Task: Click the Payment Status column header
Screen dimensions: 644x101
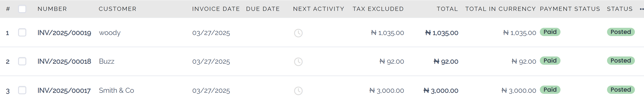Action: (570, 9)
